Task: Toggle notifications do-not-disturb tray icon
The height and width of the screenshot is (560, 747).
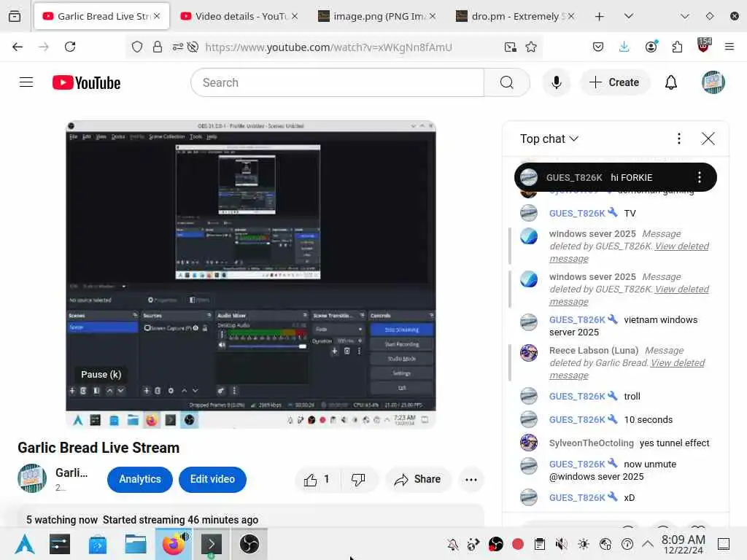Action: [x=452, y=544]
